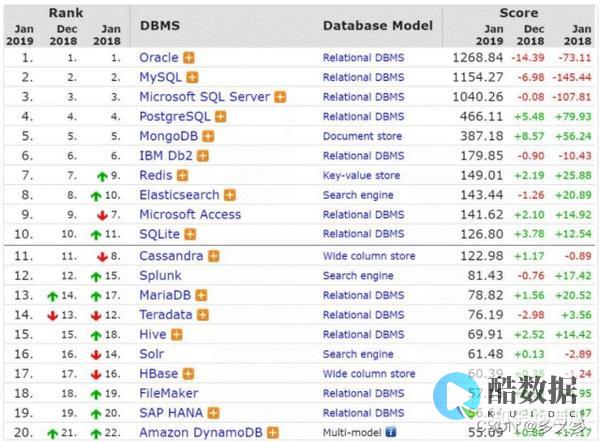Open details icon after Microsoft SQL Server
The height and width of the screenshot is (442, 600).
[x=280, y=97]
